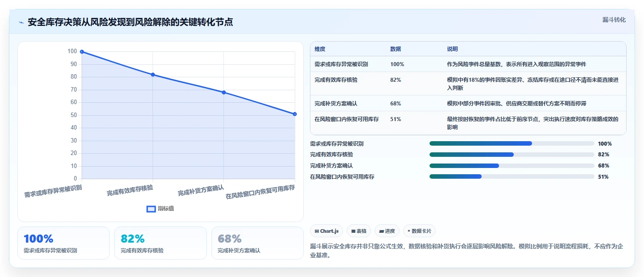Select the chart data point at 100
The width and height of the screenshot is (644, 277).
coord(82,52)
